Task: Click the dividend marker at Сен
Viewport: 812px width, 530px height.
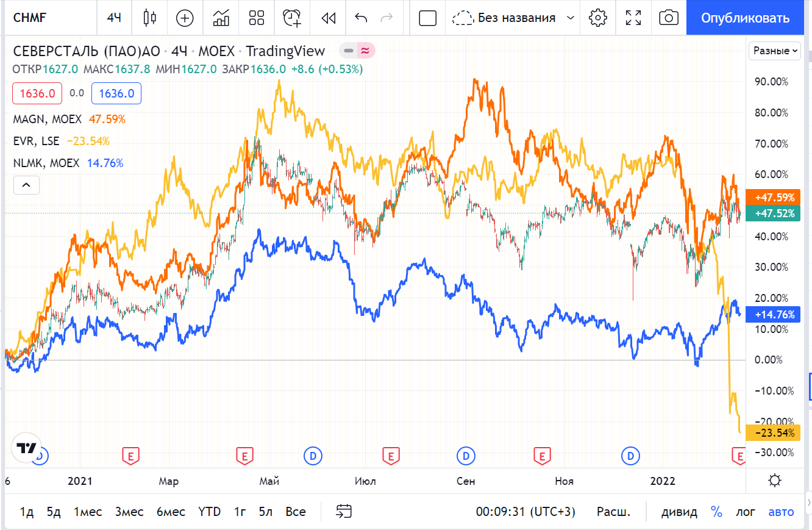Action: coord(466,455)
